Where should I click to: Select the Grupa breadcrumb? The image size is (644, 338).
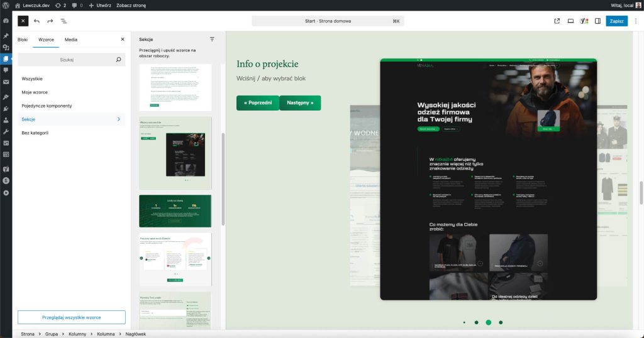coord(52,334)
